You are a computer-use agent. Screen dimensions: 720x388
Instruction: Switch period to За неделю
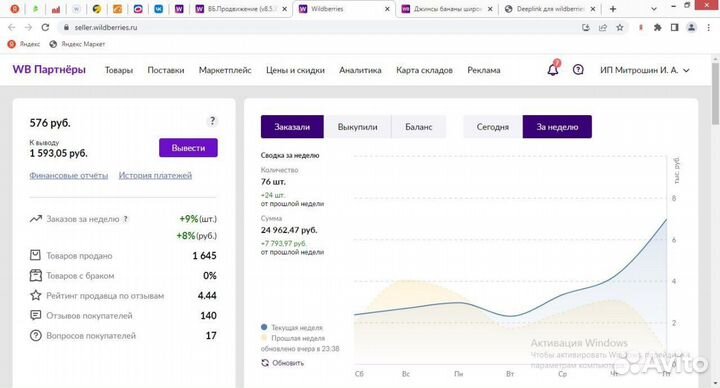pyautogui.click(x=557, y=127)
